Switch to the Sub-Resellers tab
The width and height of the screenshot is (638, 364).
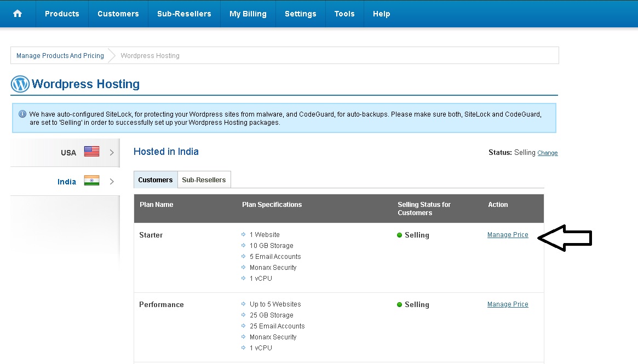pyautogui.click(x=204, y=180)
